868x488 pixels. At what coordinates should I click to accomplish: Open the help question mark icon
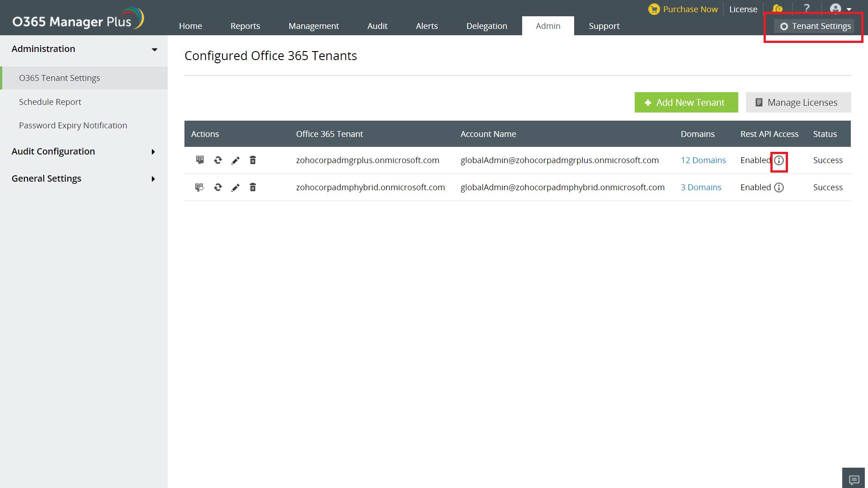[x=807, y=9]
